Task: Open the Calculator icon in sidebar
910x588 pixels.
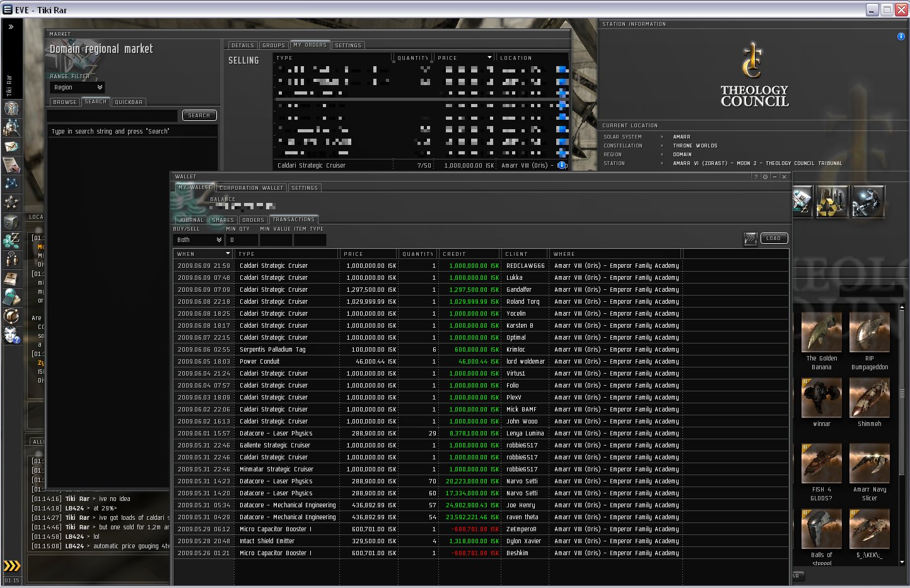Action: tap(11, 297)
